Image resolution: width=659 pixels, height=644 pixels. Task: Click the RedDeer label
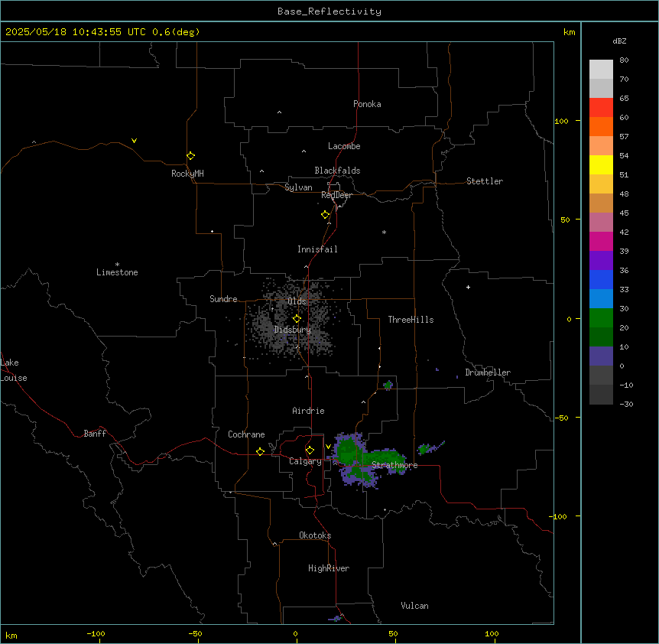coord(336,195)
